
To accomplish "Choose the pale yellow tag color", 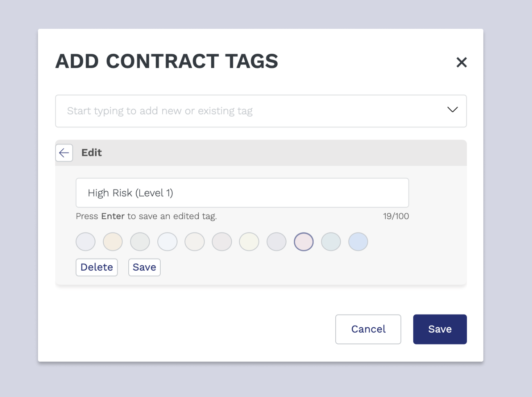I will (x=249, y=242).
